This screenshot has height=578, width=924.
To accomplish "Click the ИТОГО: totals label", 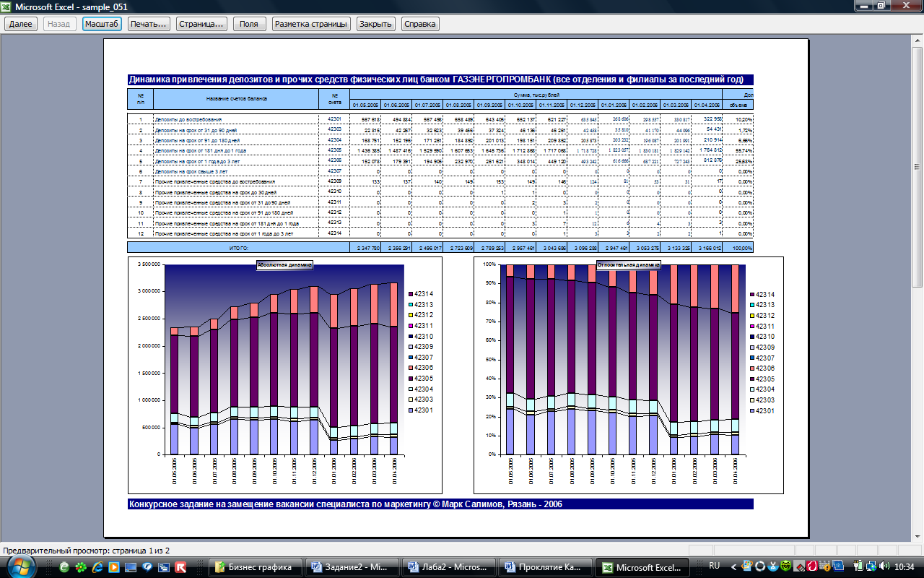I will [x=239, y=248].
